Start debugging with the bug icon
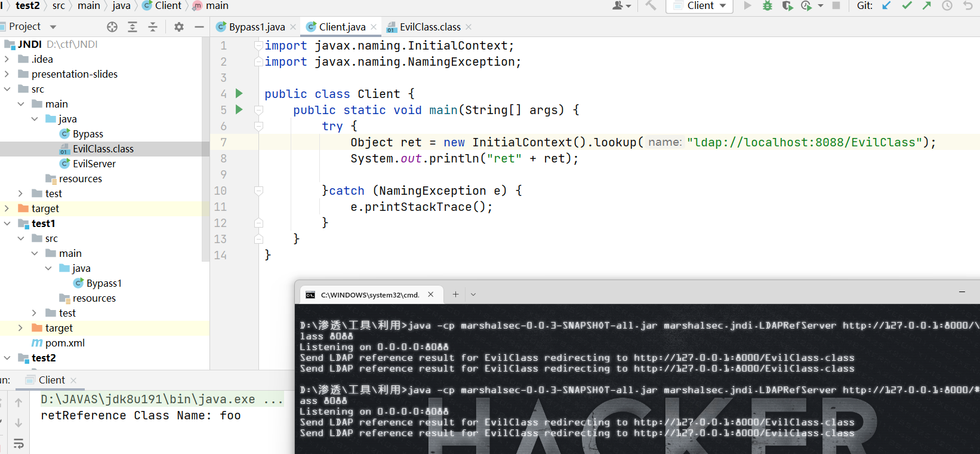Viewport: 980px width, 454px height. pos(768,6)
